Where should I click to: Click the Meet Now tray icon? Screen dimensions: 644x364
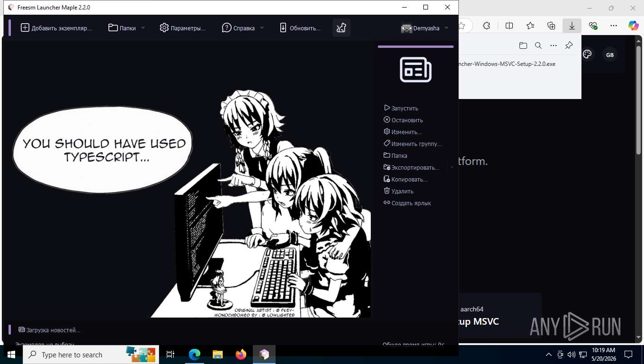(560, 355)
